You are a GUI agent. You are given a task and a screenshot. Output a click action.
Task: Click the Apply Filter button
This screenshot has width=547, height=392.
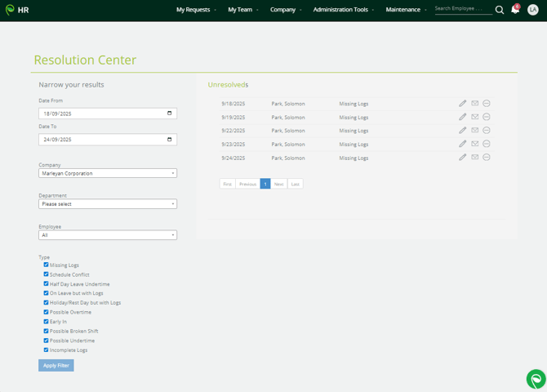[56, 365]
